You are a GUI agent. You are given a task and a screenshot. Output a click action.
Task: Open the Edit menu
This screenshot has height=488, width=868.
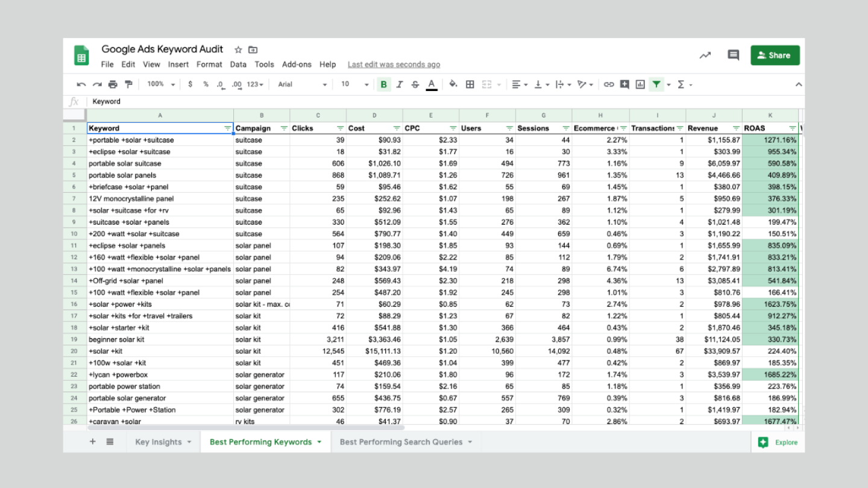tap(128, 64)
